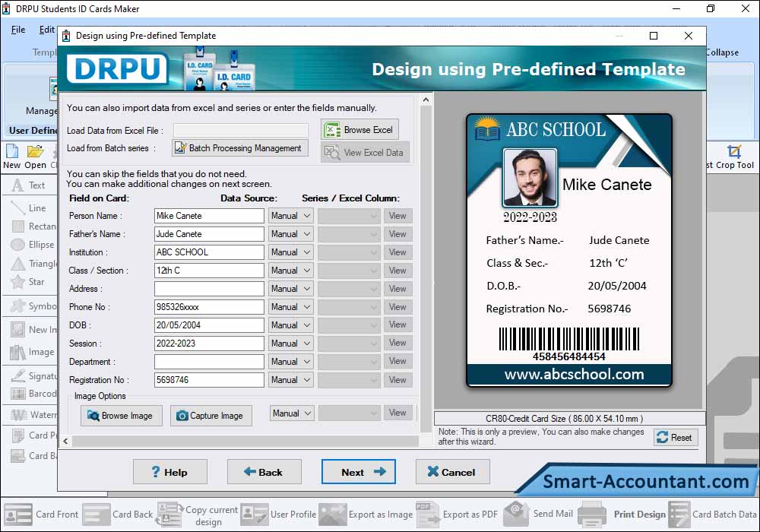Click in the Registration No field
Viewport: 760px width, 532px height.
pos(210,380)
